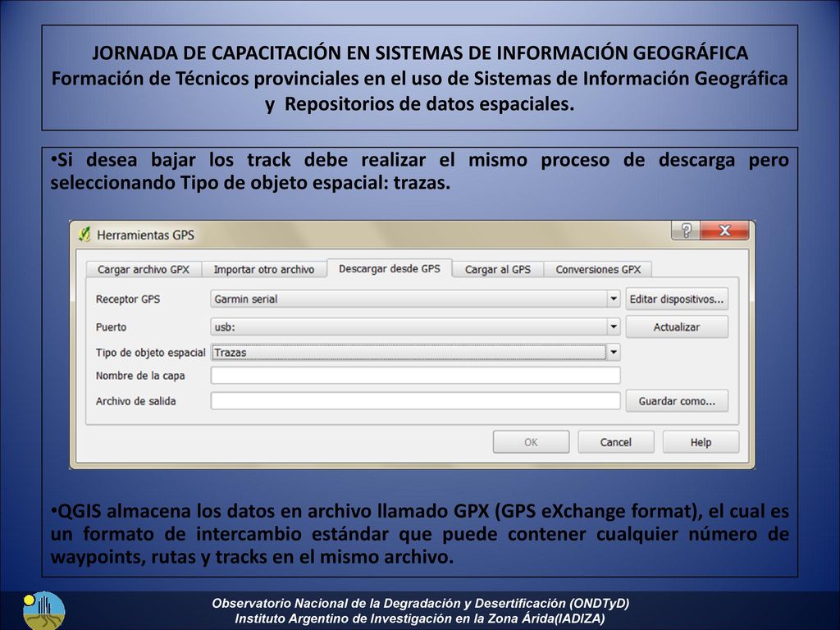This screenshot has height=630, width=840.
Task: Close the Herramientas GPS dialog
Action: pos(724,231)
